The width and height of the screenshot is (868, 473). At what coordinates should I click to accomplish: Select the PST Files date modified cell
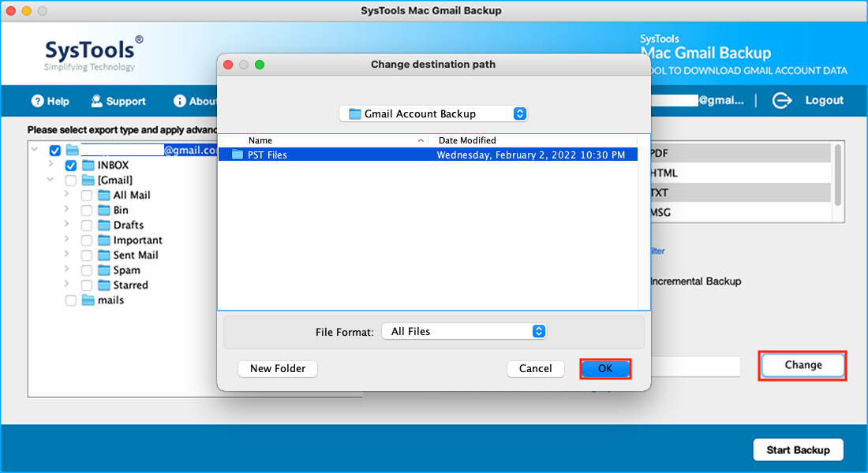(531, 155)
